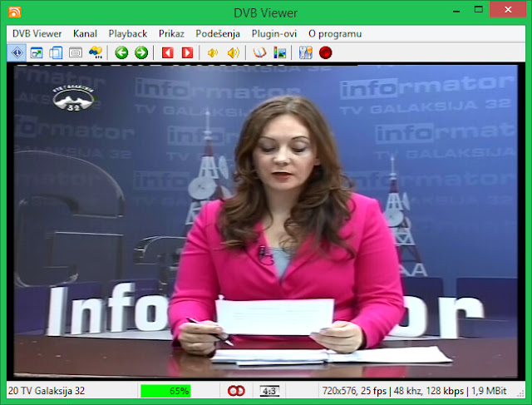Image resolution: width=532 pixels, height=405 pixels.
Task: Go back with green left arrow
Action: (121, 52)
